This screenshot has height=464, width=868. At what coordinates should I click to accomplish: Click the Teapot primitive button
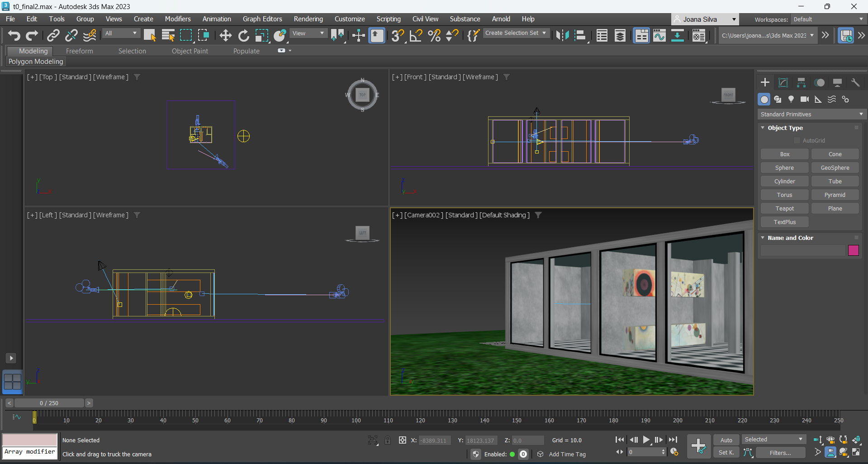[x=784, y=208]
